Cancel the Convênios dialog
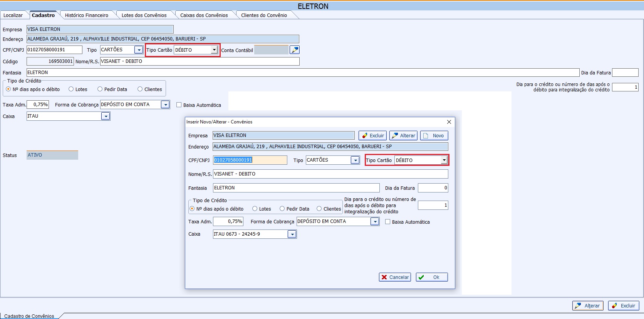Image resolution: width=644 pixels, height=319 pixels. [395, 277]
